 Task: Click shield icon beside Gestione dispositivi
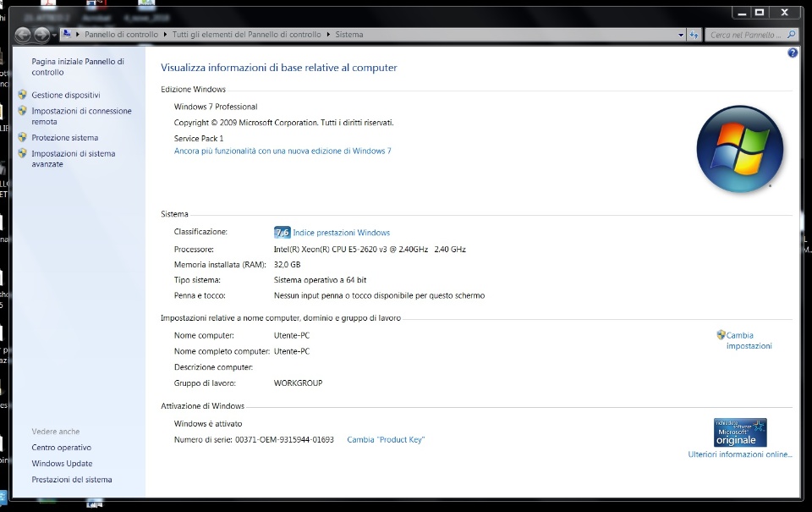point(22,94)
